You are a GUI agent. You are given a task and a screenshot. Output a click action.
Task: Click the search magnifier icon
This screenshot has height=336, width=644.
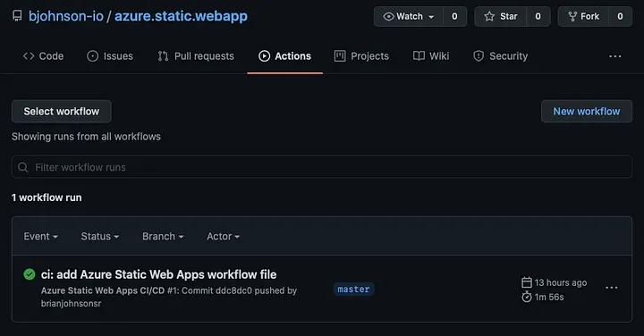23,167
